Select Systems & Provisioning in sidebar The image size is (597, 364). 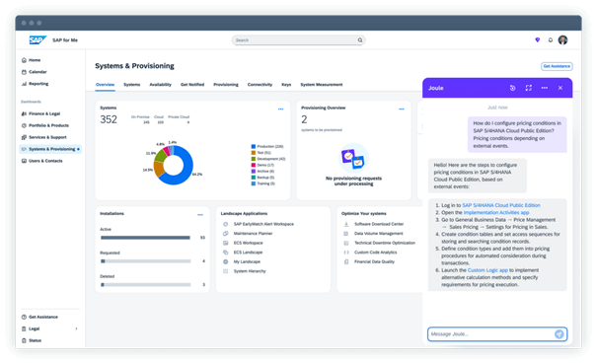click(x=50, y=149)
